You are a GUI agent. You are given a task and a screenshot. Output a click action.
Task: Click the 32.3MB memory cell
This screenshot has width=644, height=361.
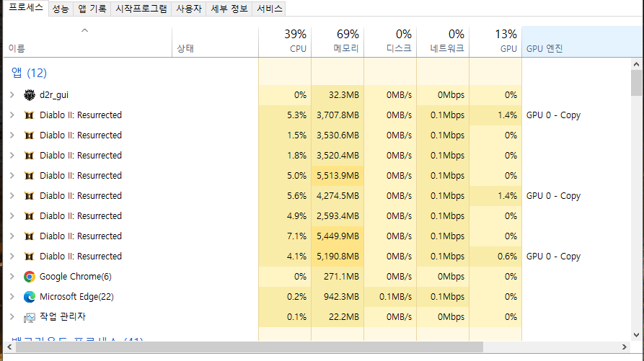(x=338, y=95)
